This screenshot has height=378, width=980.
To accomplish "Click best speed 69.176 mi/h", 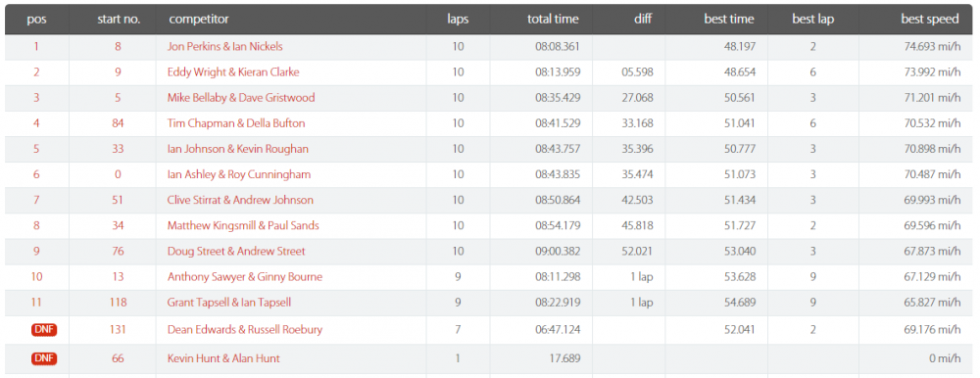I will click(x=932, y=330).
